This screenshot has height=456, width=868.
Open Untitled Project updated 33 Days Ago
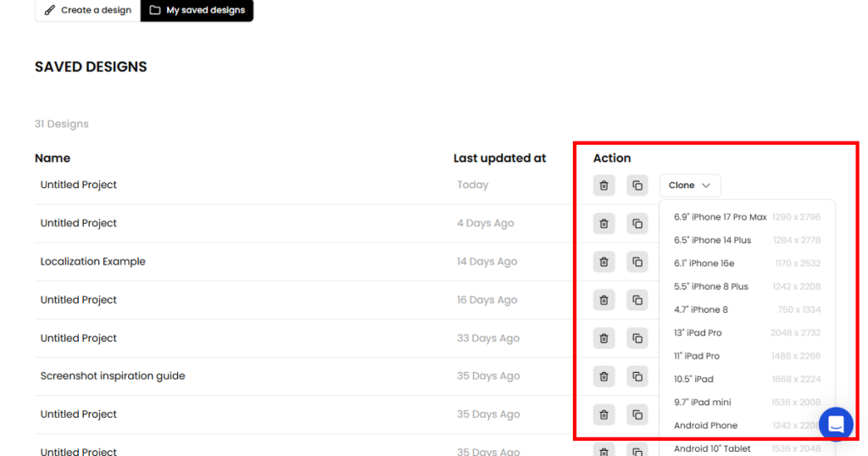pyautogui.click(x=79, y=337)
